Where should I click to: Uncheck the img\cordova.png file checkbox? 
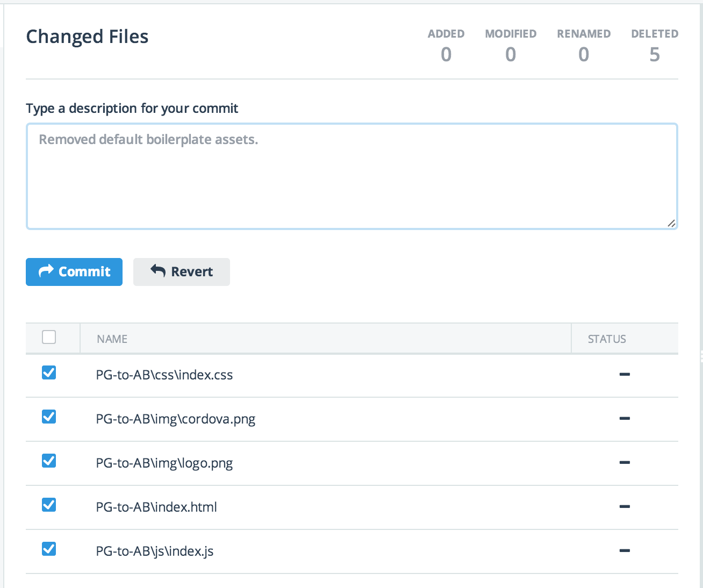pos(49,417)
